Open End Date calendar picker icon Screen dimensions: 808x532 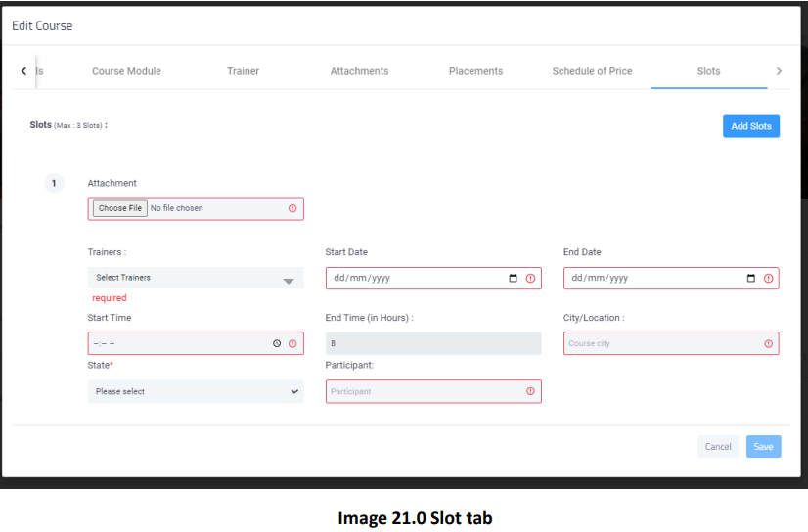click(x=751, y=278)
